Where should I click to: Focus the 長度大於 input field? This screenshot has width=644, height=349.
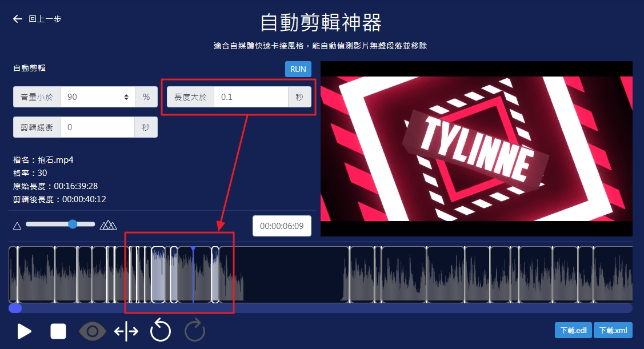(251, 97)
